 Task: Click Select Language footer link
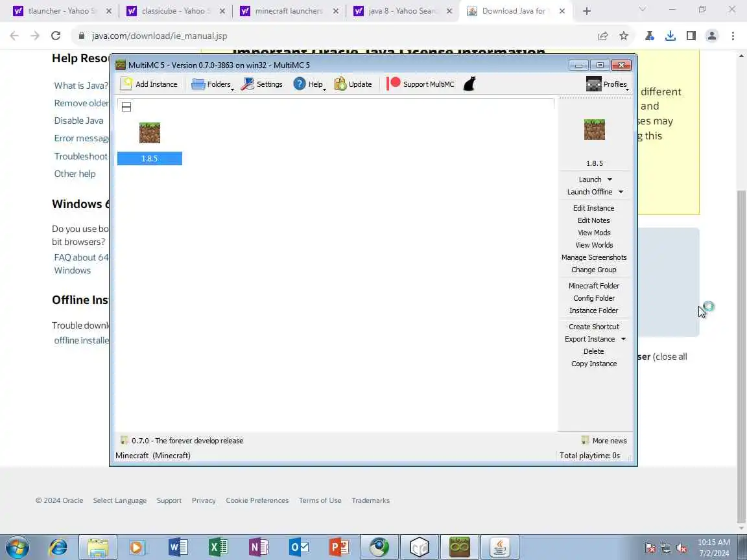click(119, 500)
